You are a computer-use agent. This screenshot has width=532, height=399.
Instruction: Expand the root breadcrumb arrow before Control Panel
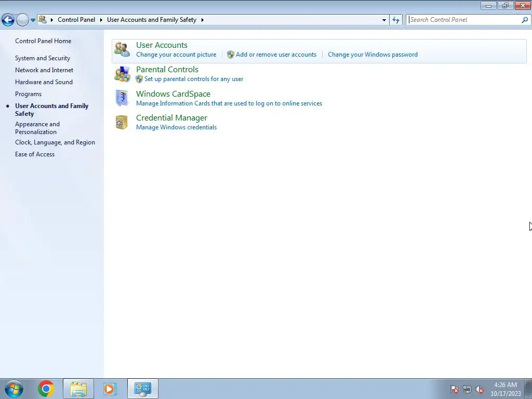(x=52, y=20)
